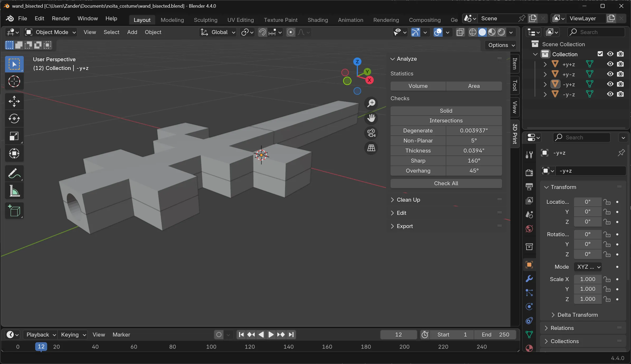Screen dimensions: 631x364
Task: Toggle camera view in viewport
Action: [x=371, y=133]
